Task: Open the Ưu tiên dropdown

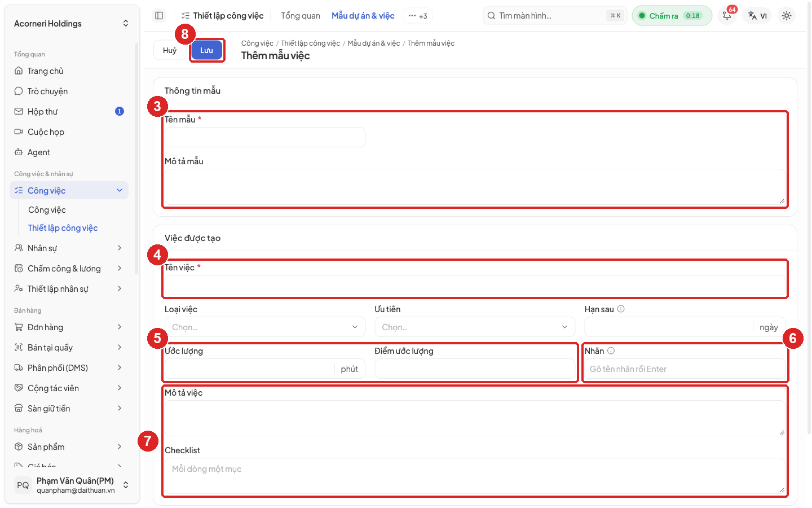Action: tap(475, 327)
